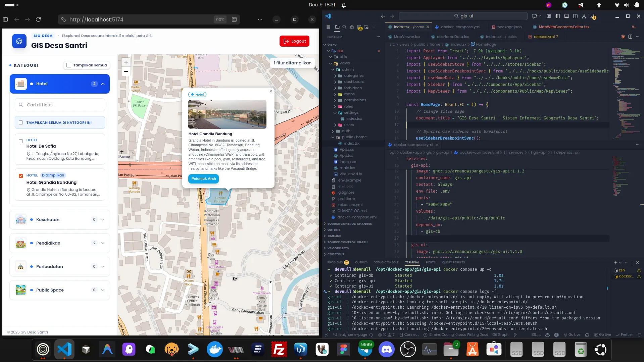Viewport: 644px width, 362px height.
Task: Expand the OUTLINE section
Action: point(334,230)
